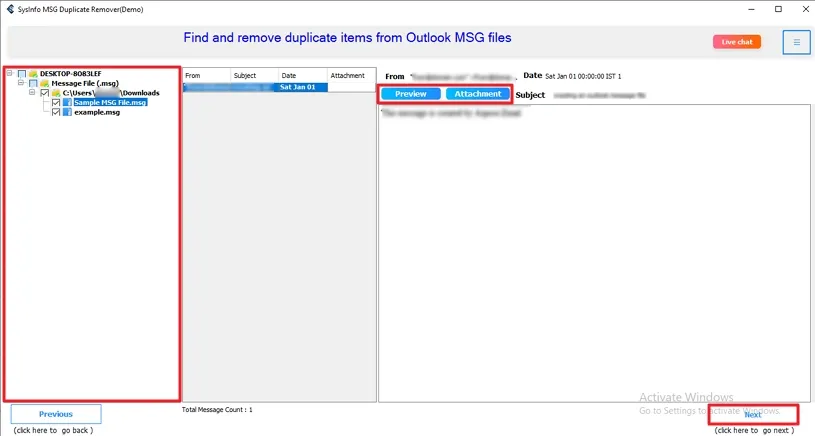
Task: Uncheck the example.msg checkbox
Action: 56,112
